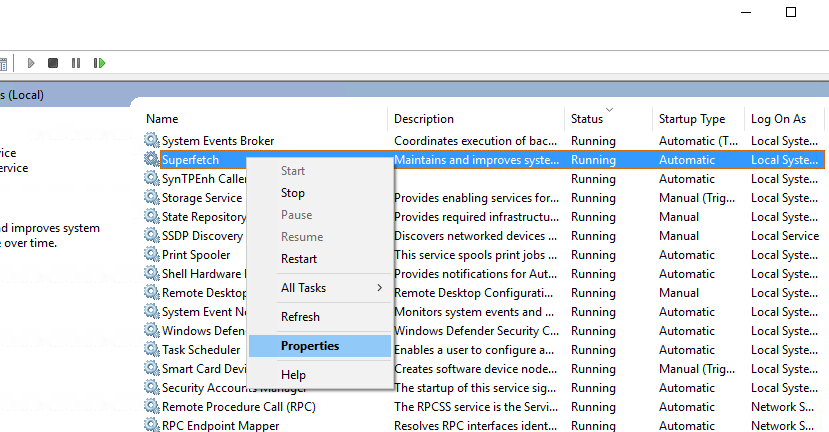This screenshot has width=829, height=432.
Task: Click gear icon beside Shell Hardware
Action: coord(152,273)
